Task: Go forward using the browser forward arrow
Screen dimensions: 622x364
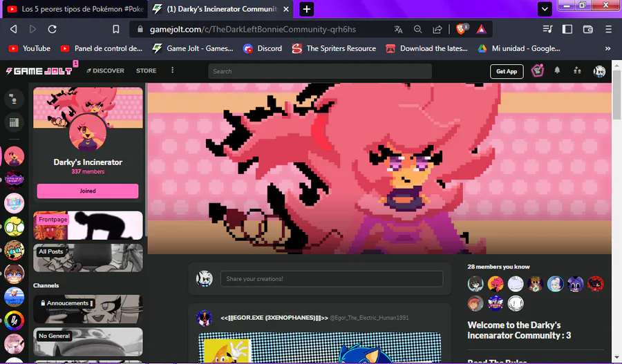Action: [x=32, y=29]
